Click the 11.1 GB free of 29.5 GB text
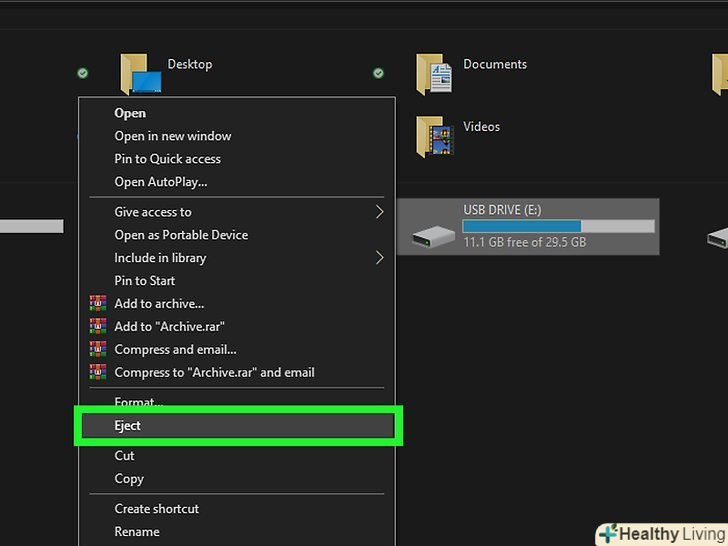The height and width of the screenshot is (546, 728). 525,242
